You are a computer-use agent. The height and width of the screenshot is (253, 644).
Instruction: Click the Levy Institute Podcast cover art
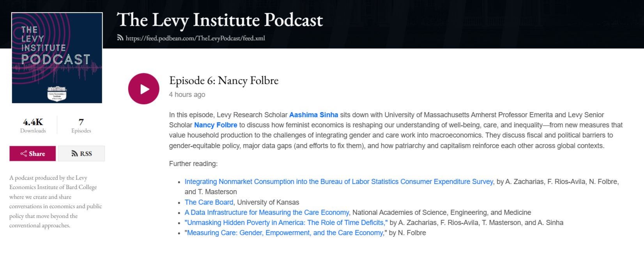(x=57, y=58)
